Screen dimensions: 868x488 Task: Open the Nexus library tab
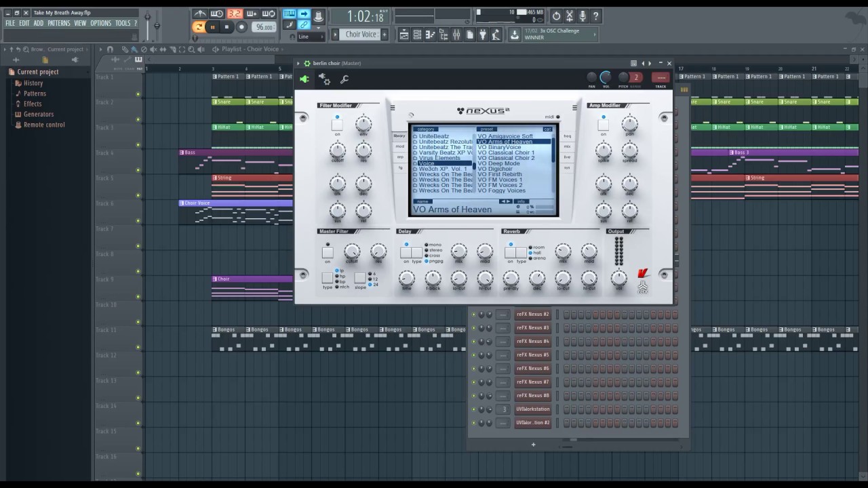coord(399,136)
